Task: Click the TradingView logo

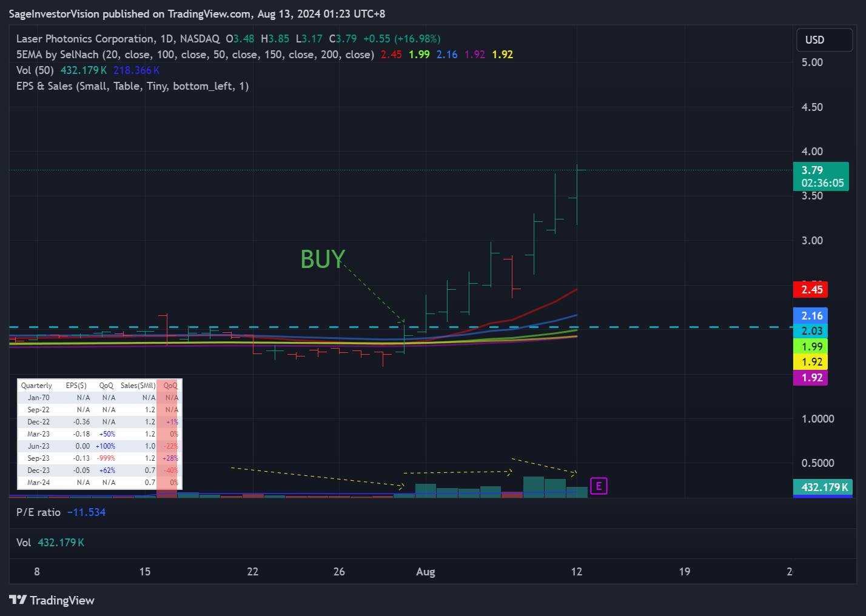Action: coord(52,600)
